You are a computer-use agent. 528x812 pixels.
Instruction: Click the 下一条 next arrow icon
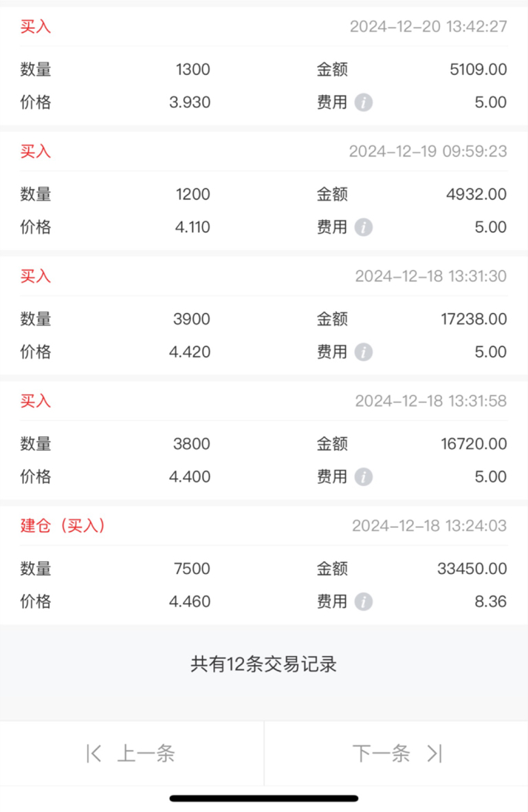tap(434, 754)
